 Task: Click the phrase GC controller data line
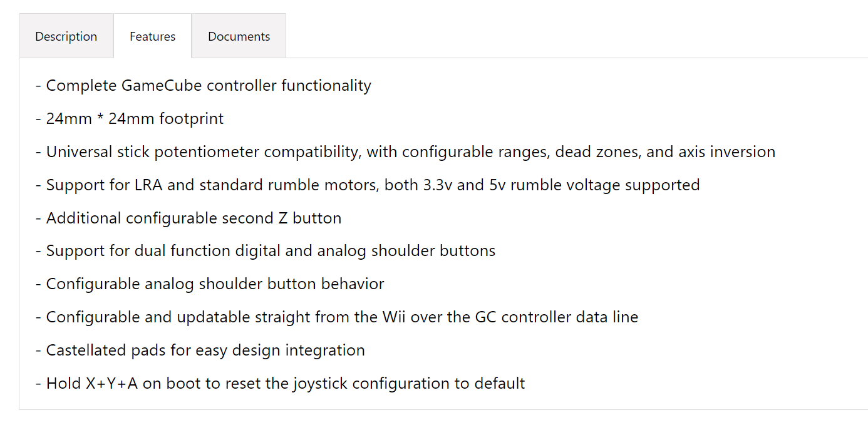pyautogui.click(x=557, y=317)
